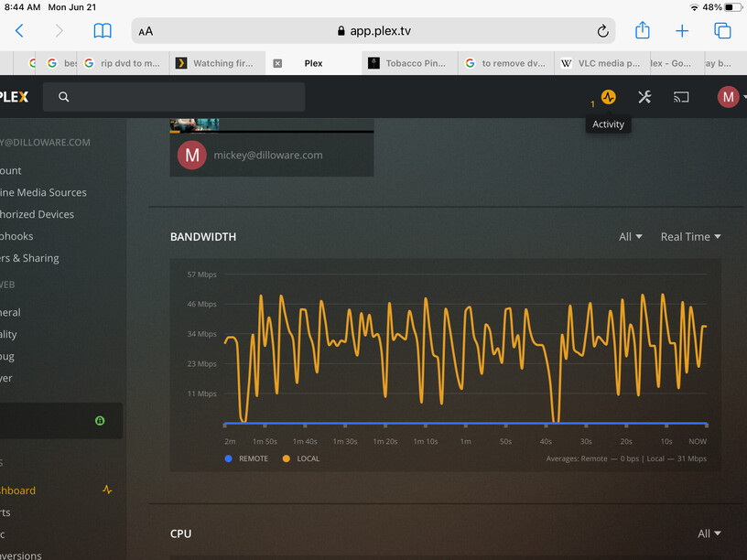The width and height of the screenshot is (747, 560).
Task: Click the mickey@dilloware.com user card
Action: 272,155
